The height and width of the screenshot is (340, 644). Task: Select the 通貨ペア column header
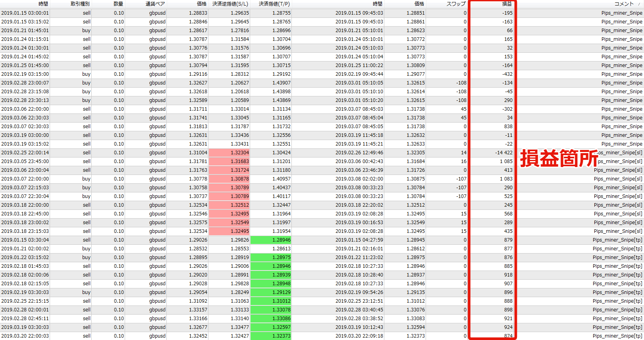155,4
